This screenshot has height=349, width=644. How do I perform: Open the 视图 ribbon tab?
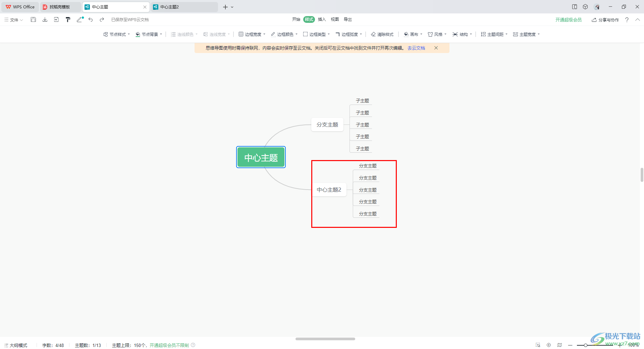coord(335,19)
